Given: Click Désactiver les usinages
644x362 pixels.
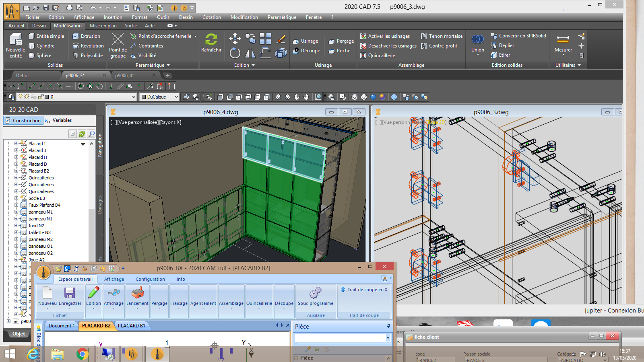Looking at the screenshot, I should [388, 46].
